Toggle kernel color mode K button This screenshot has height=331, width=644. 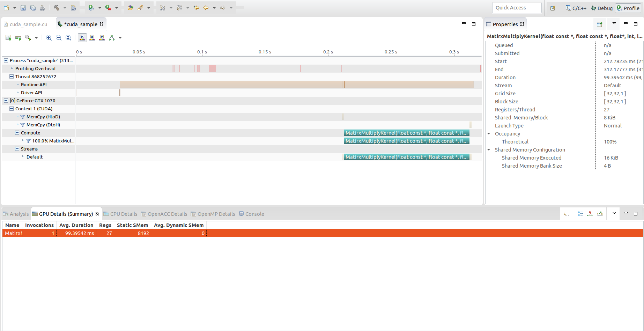(x=82, y=38)
